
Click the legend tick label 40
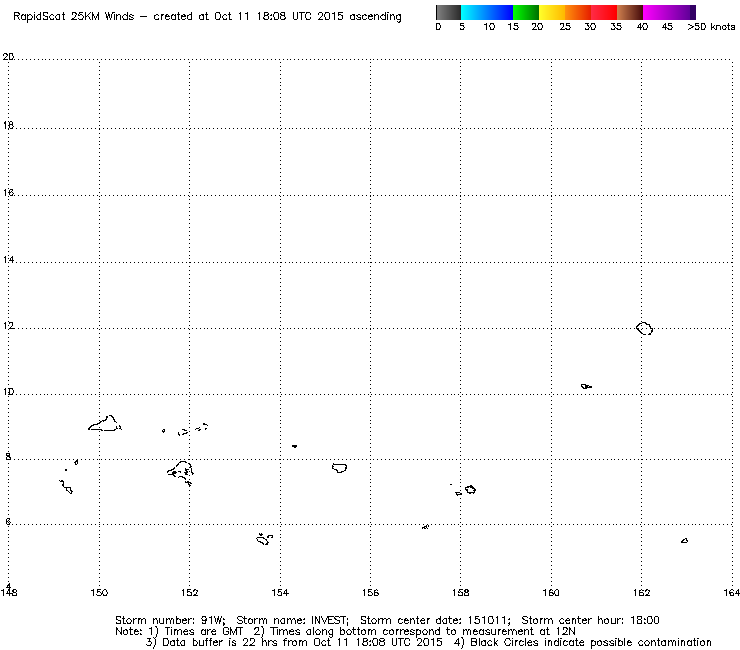point(642,27)
